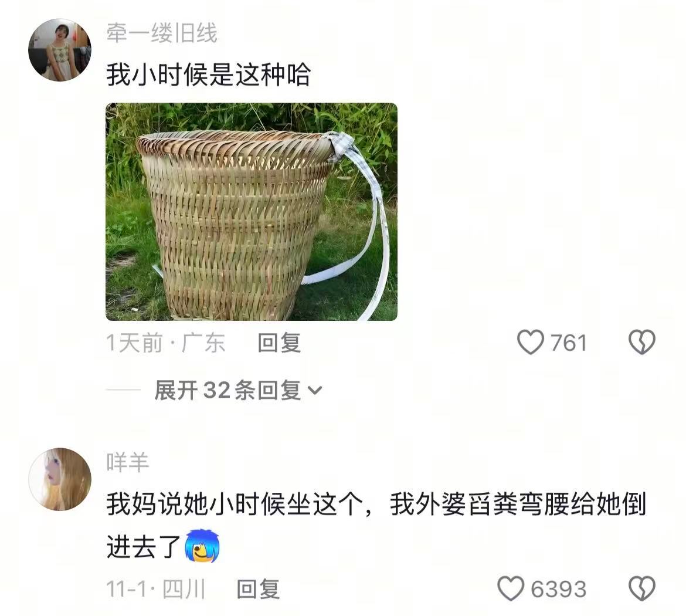Reply to 咩羊's comment from 四川

pyautogui.click(x=258, y=588)
